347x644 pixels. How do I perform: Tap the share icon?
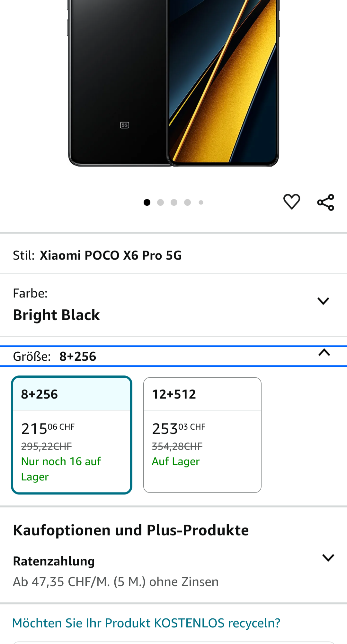(325, 202)
